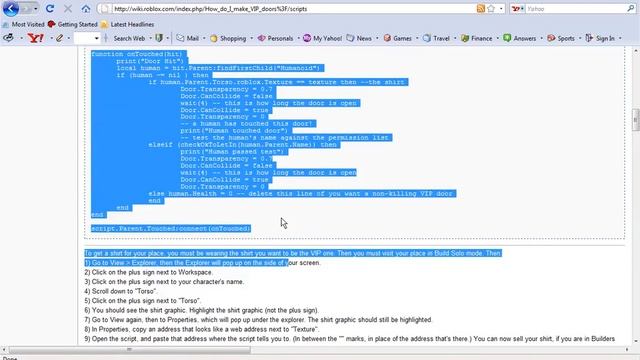Open the Most Visited bookmarks folder
The height and width of the screenshot is (360, 640).
pyautogui.click(x=23, y=24)
